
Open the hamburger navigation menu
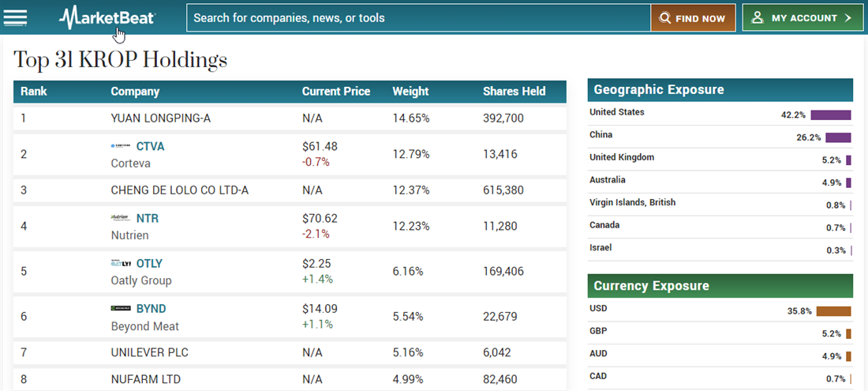(x=16, y=17)
